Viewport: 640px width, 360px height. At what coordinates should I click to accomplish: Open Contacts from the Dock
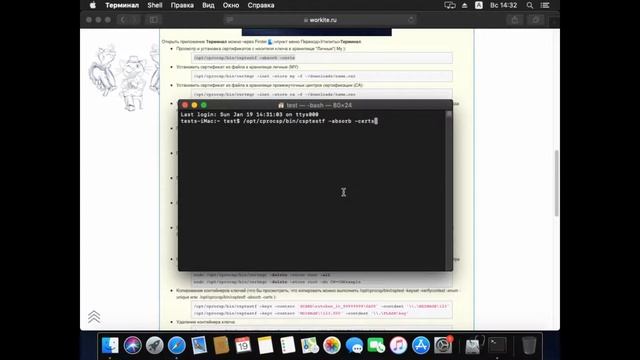[221, 346]
